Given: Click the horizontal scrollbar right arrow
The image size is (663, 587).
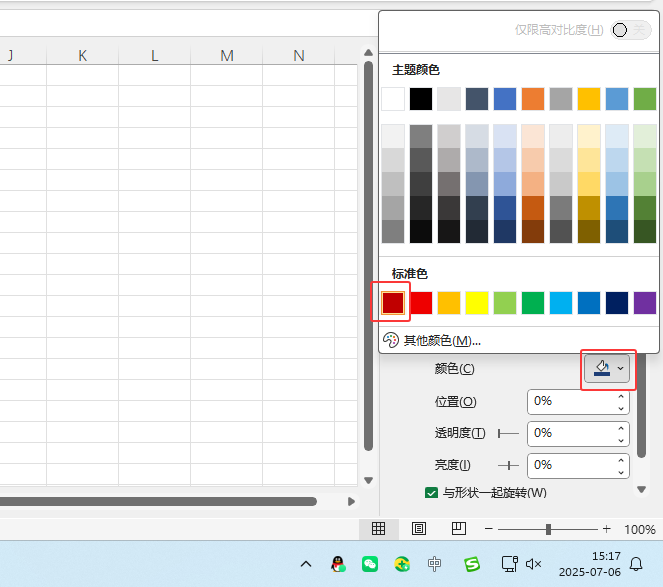Looking at the screenshot, I should tap(351, 502).
